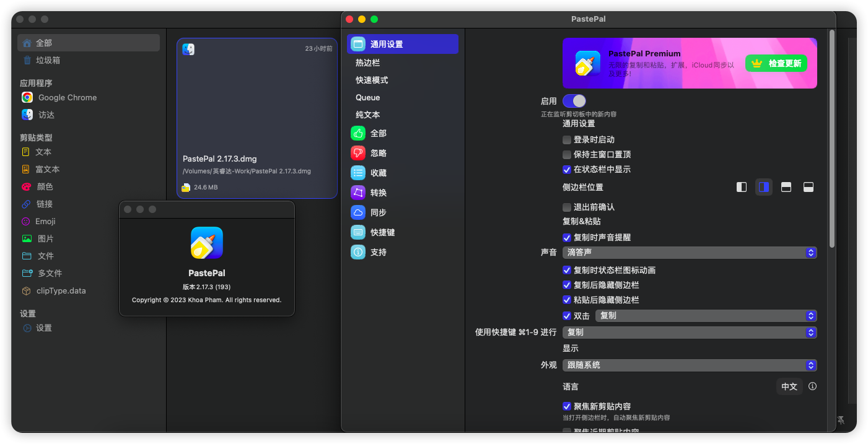868x444 pixels.
Task: Uncheck 在状态栏中显示 option
Action: [x=567, y=170]
